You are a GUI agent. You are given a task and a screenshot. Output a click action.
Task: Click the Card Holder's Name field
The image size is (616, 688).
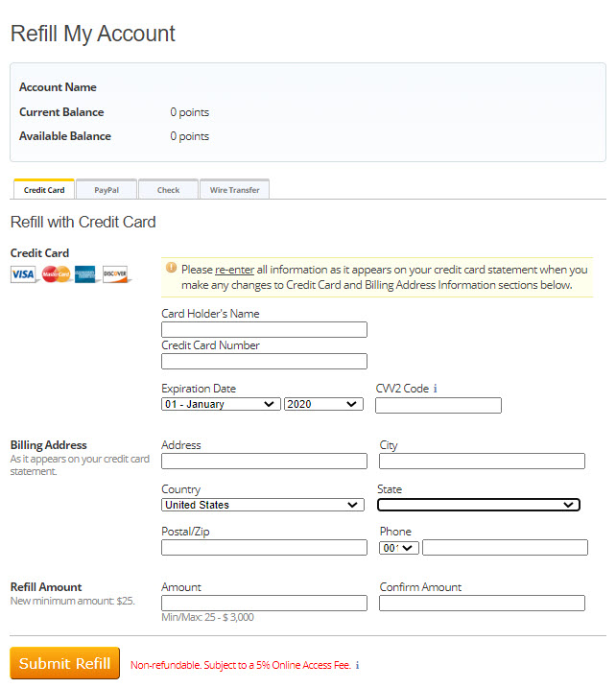click(264, 329)
